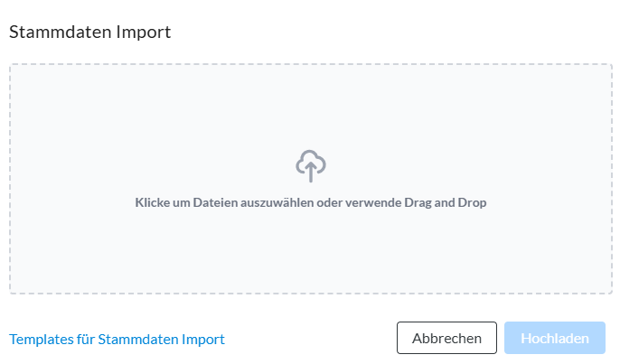Click the cloud upload icon
This screenshot has width=620, height=364.
311,166
